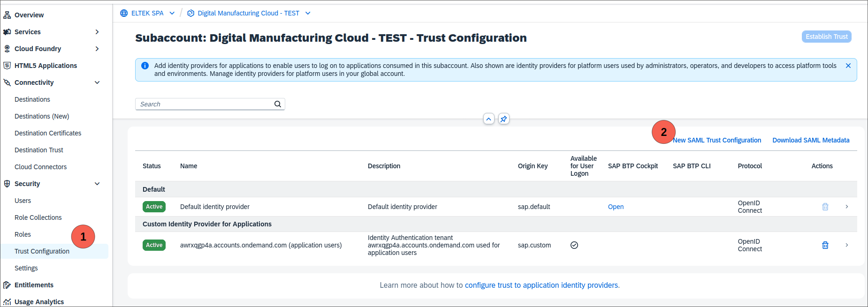Download SAML Metadata
The image size is (868, 307).
coord(811,140)
